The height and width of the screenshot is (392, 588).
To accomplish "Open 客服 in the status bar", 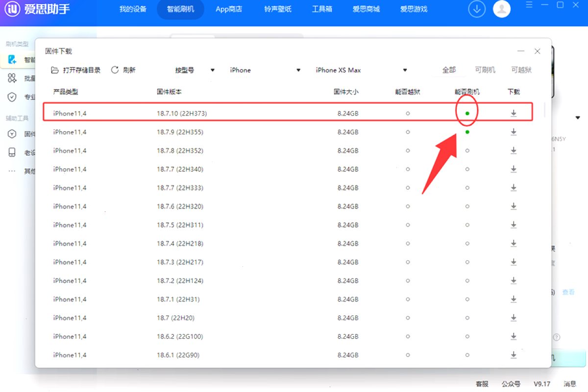I will coord(482,384).
